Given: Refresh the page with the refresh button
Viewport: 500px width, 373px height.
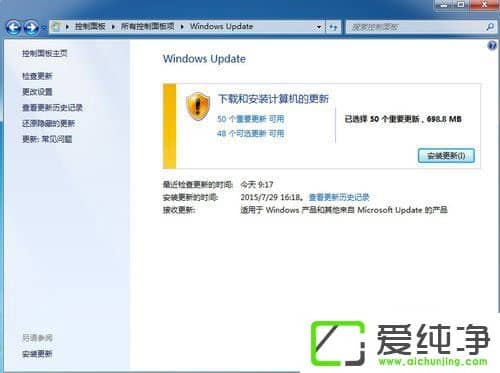Looking at the screenshot, I should point(333,27).
